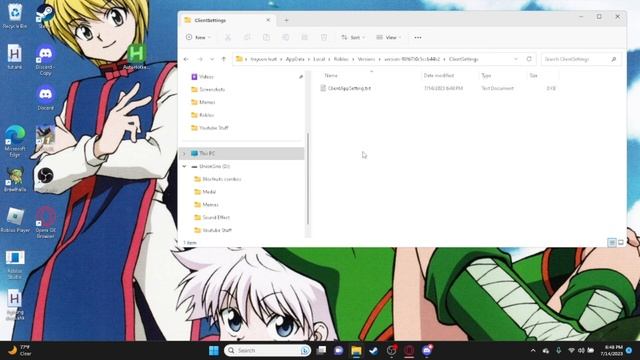640x360 pixels.
Task: Sort by Type column header
Action: pyautogui.click(x=486, y=76)
